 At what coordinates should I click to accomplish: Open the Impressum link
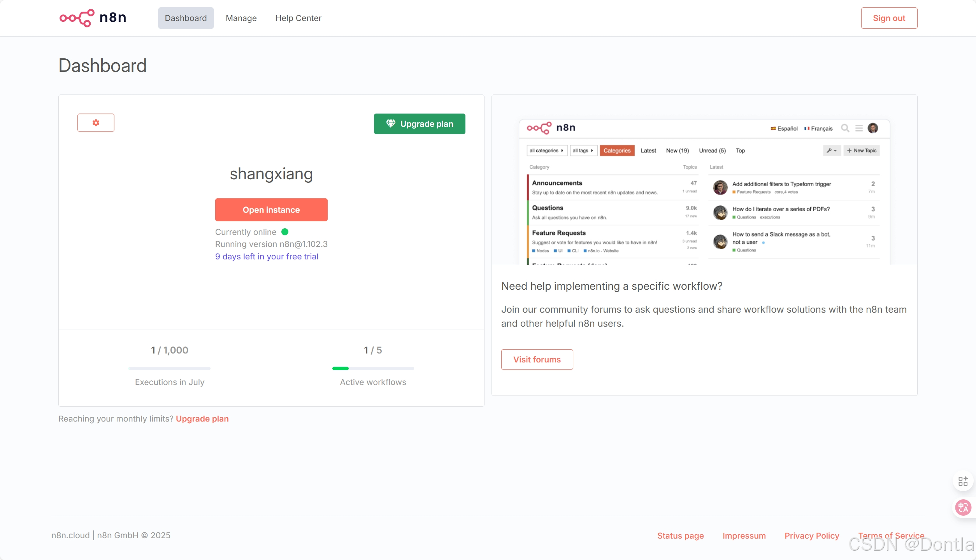pos(744,536)
